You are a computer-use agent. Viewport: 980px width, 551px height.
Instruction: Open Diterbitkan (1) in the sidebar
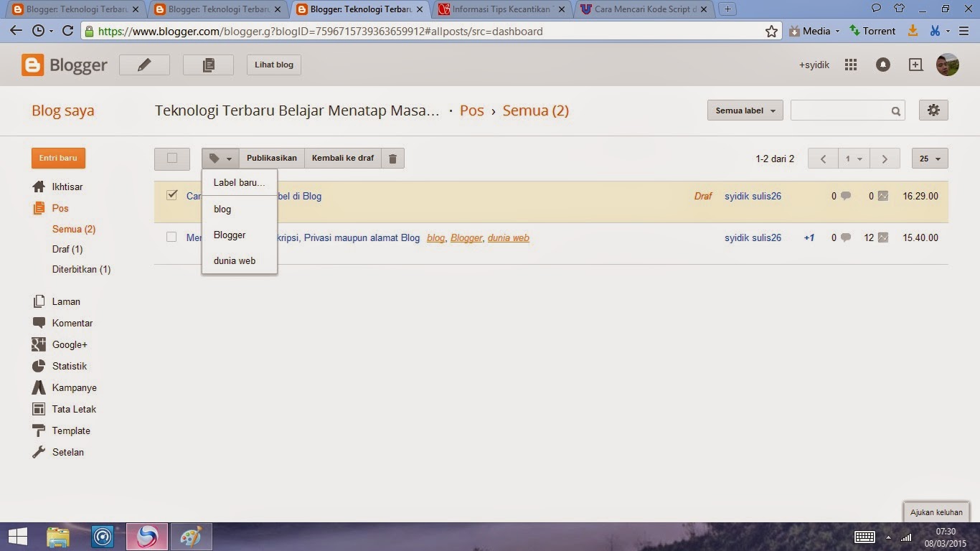pos(81,269)
